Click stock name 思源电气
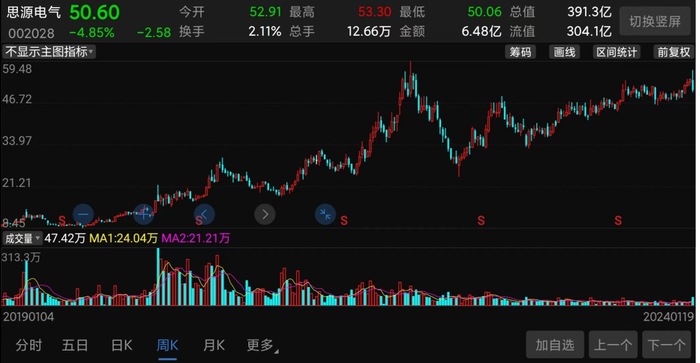This screenshot has width=700, height=363. pos(33,12)
